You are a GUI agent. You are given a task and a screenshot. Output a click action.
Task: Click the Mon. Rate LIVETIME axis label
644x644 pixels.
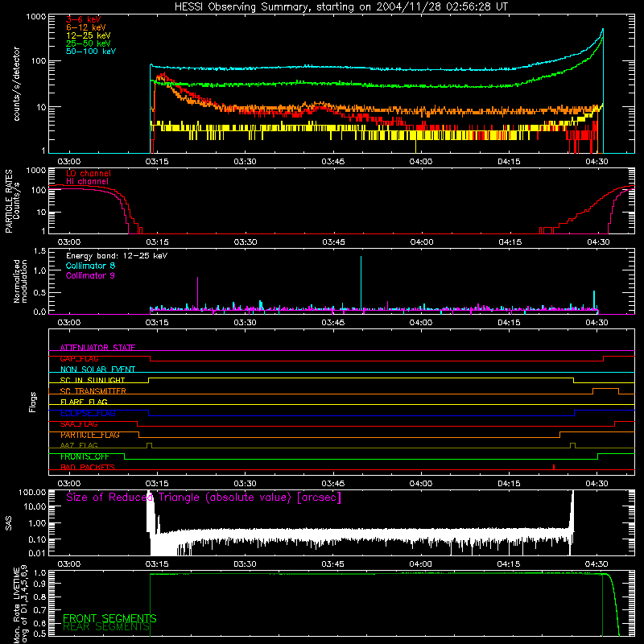click(20, 605)
